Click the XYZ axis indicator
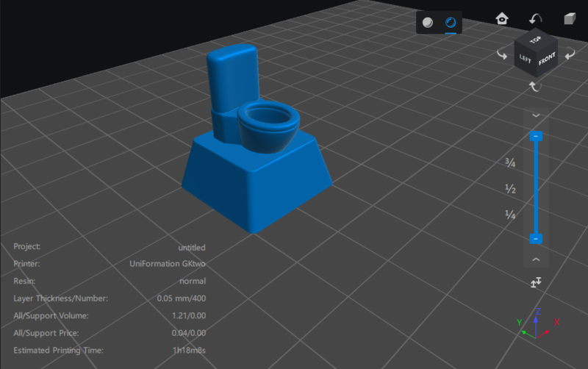588x369 pixels. [x=537, y=324]
